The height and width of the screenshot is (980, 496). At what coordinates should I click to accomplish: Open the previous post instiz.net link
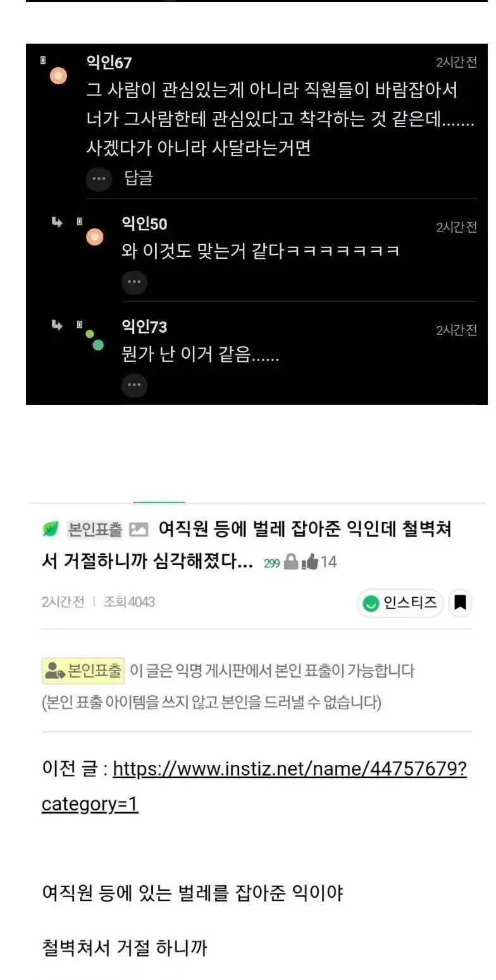pyautogui.click(x=254, y=786)
